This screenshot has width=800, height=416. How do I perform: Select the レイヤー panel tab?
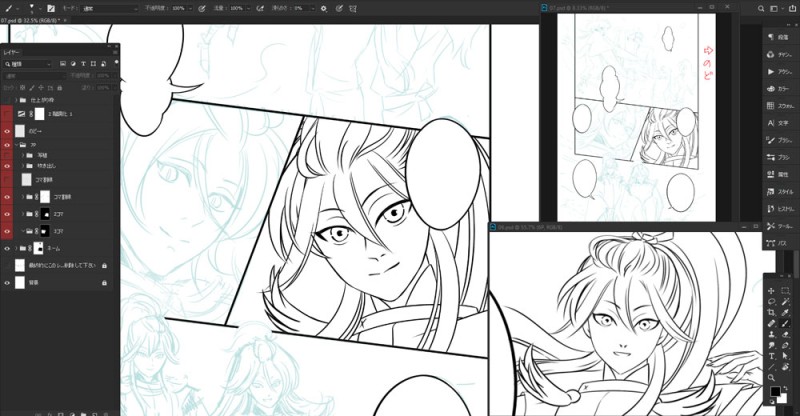coord(11,52)
